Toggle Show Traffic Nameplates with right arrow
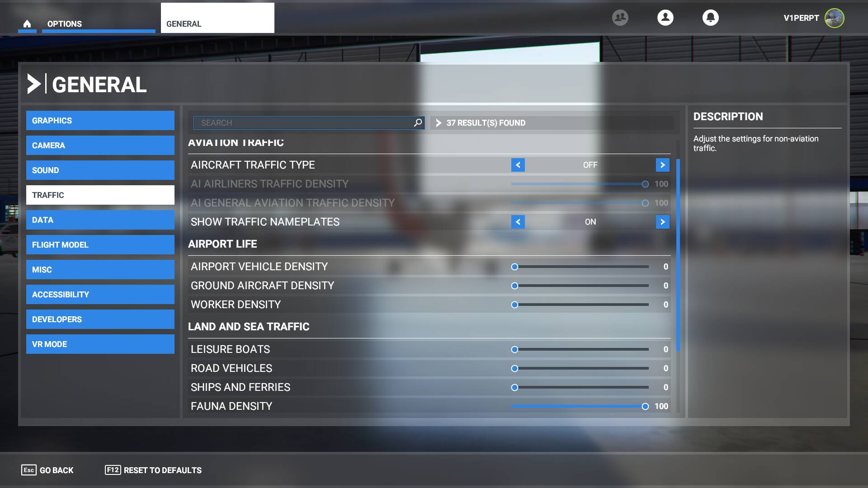 coord(662,222)
